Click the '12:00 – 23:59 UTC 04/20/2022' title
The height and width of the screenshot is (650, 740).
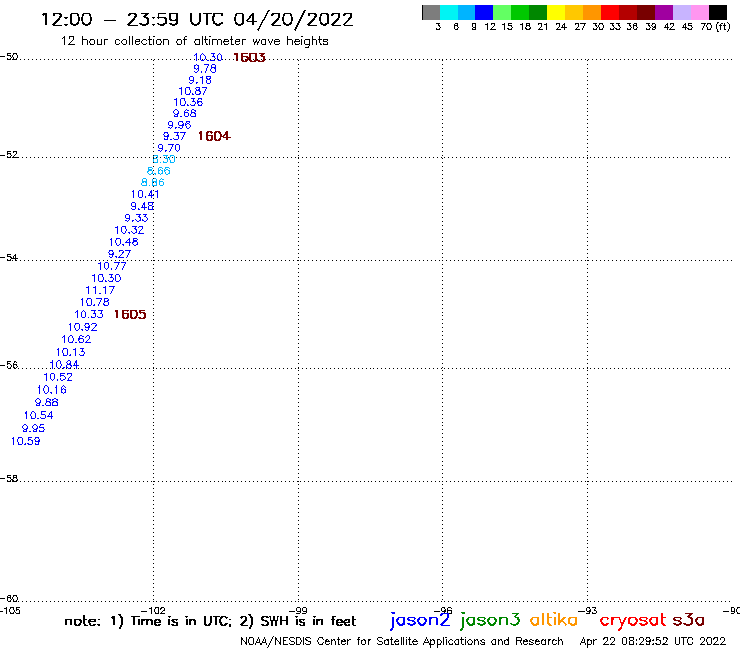(x=197, y=20)
